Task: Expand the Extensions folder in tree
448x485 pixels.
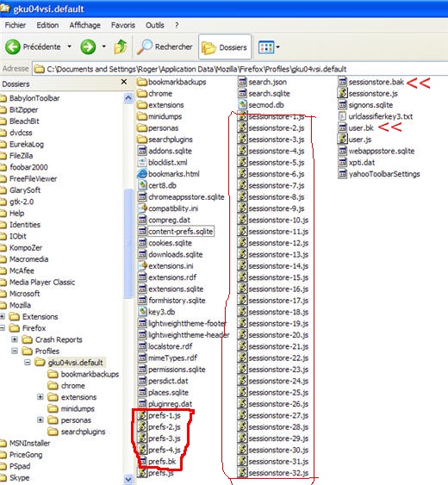Action: (3, 316)
